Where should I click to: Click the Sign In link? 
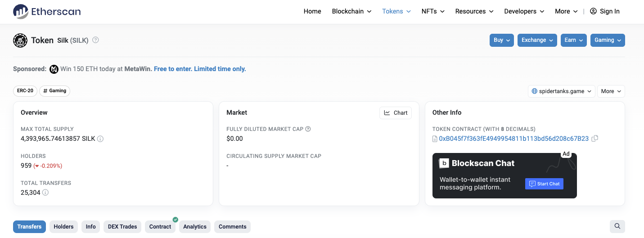[605, 11]
